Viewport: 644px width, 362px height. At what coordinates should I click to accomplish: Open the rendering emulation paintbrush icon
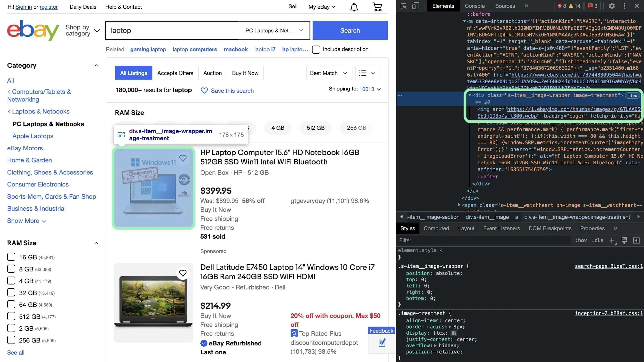point(624,240)
